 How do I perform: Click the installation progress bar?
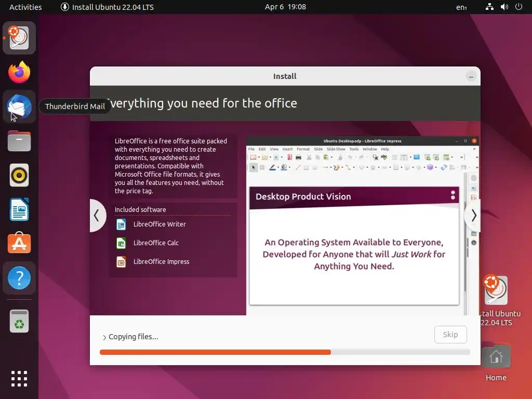[285, 352]
